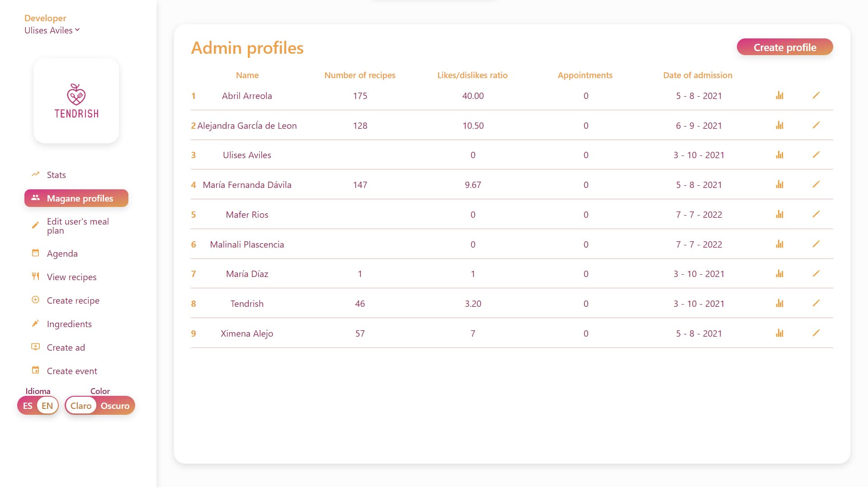Select the name Abril Arreola
868x488 pixels.
[247, 96]
